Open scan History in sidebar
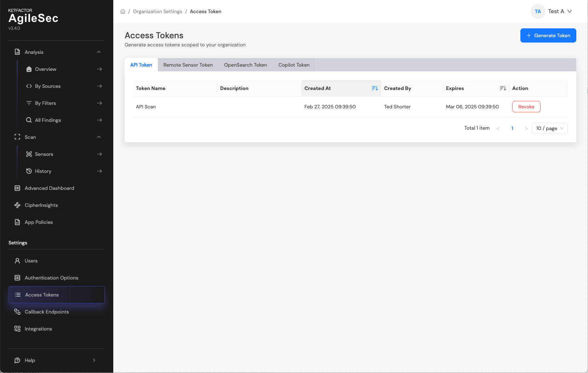 point(43,171)
